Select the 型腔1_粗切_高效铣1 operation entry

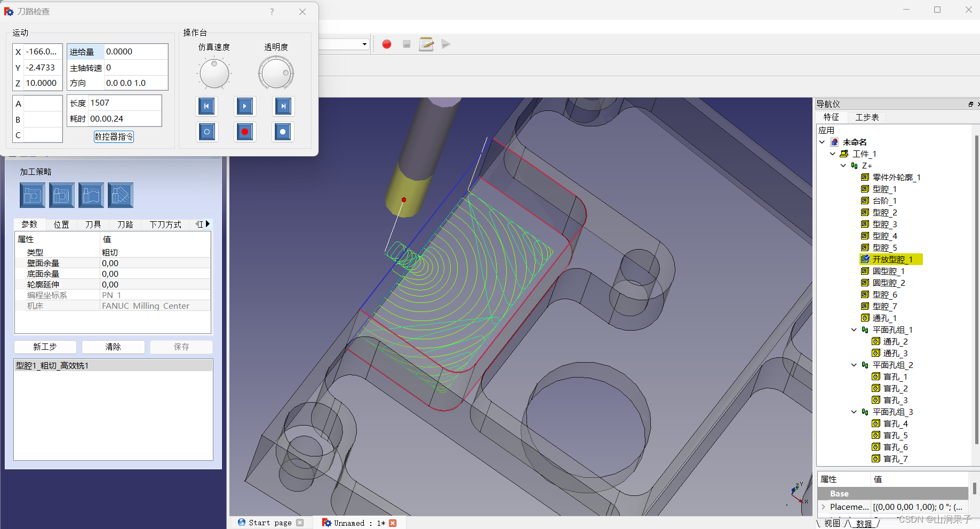(x=113, y=366)
